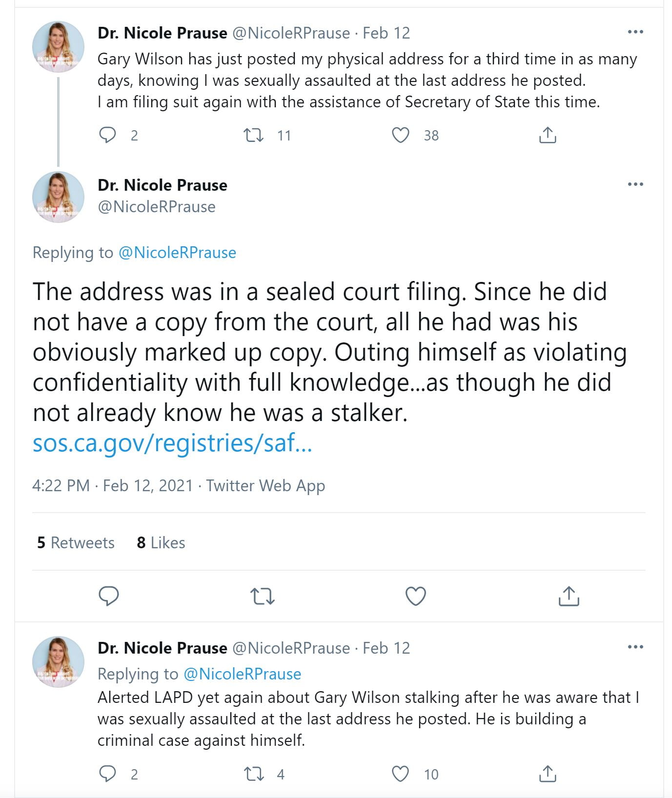Image resolution: width=672 pixels, height=798 pixels.
Task: Retweet the main sealed court filing tweet
Action: point(262,596)
